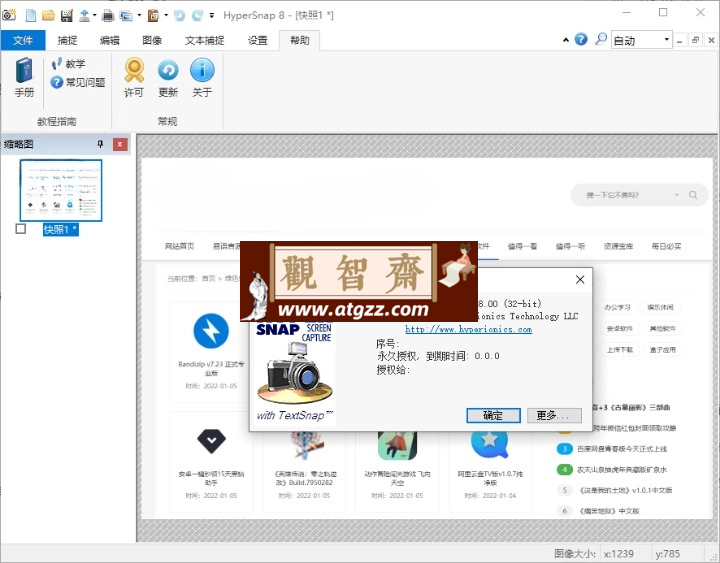This screenshot has width=720, height=563.
Task: Click the upload icon in the quick access bar
Action: point(84,15)
